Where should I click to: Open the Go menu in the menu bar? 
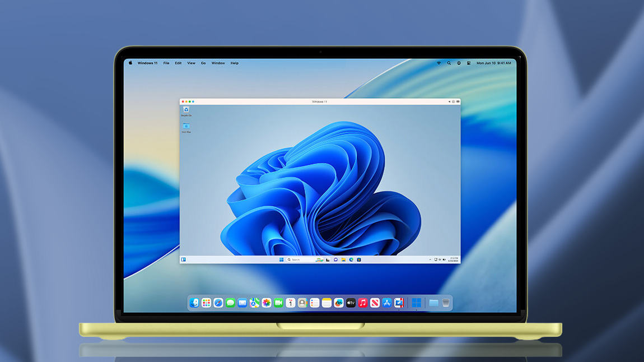tap(203, 63)
